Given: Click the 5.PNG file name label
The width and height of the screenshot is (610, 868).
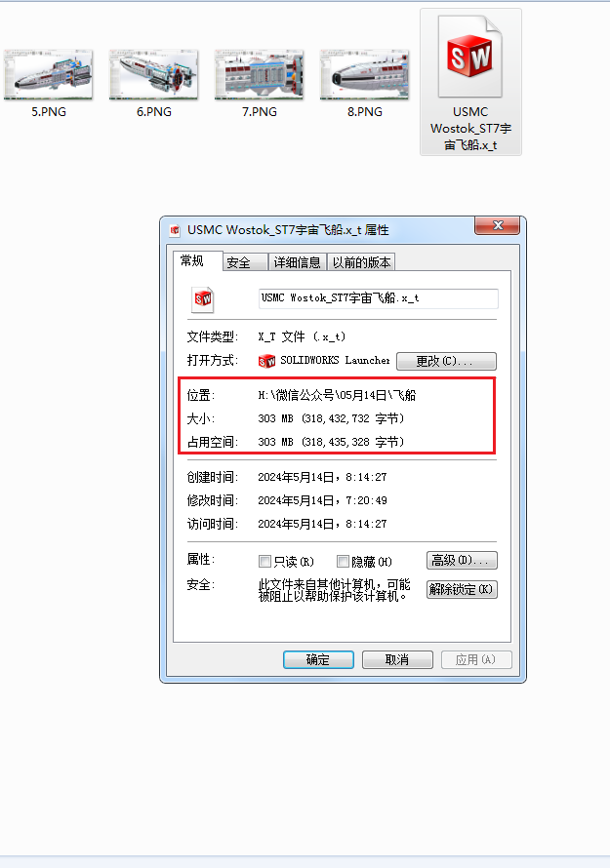Looking at the screenshot, I should (x=49, y=112).
